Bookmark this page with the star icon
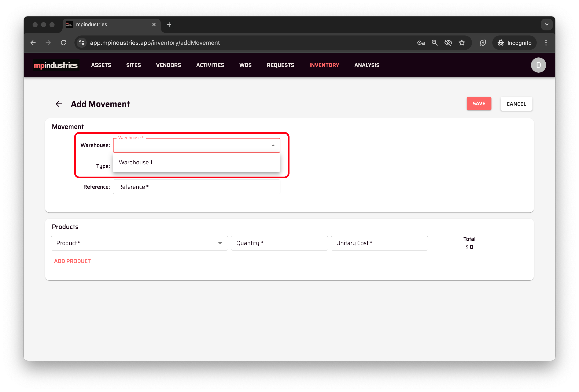The width and height of the screenshot is (579, 392). [x=462, y=43]
